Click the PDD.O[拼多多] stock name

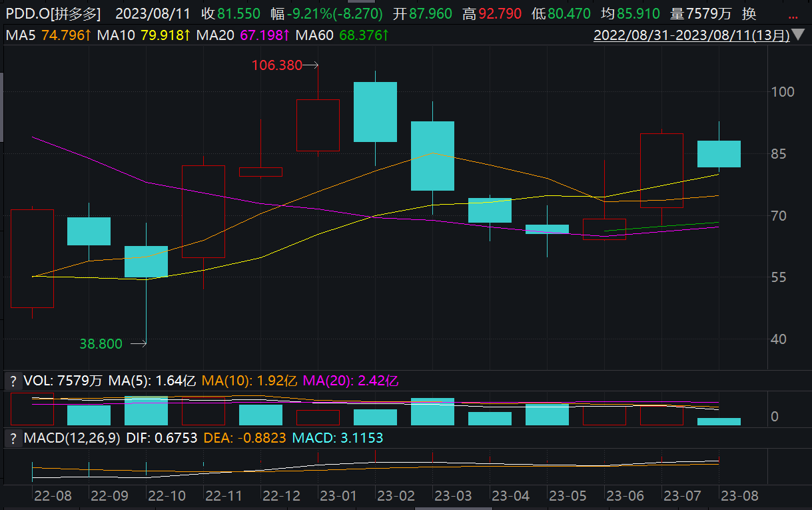[53, 14]
